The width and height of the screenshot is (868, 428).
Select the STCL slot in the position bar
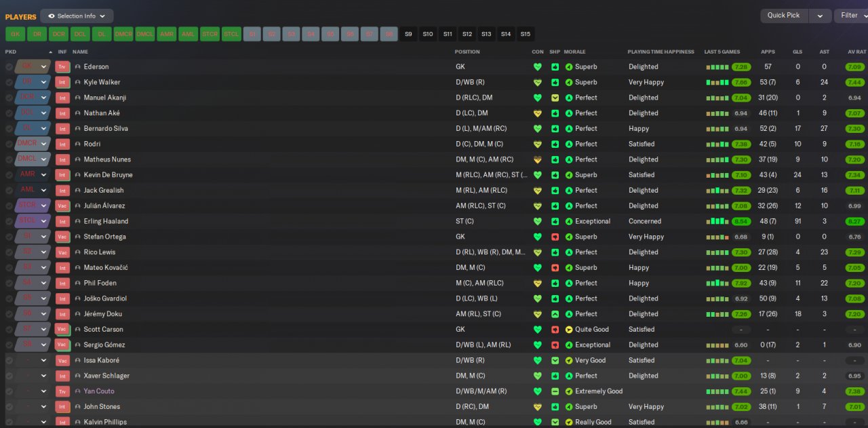point(231,34)
